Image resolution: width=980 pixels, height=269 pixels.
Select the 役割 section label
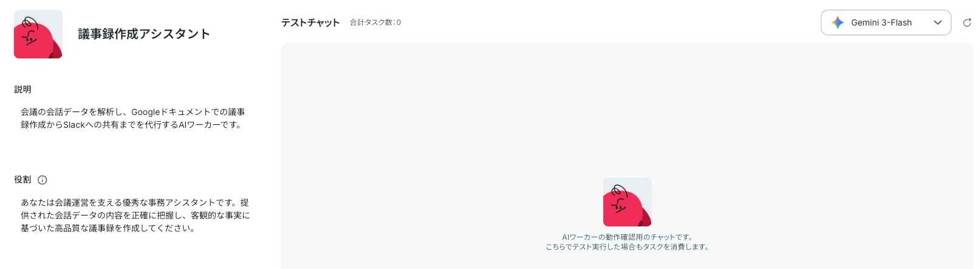coord(22,180)
